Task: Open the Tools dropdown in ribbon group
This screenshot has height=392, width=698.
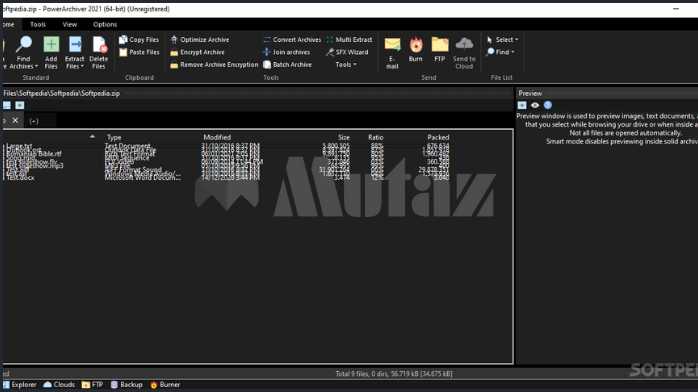Action: coord(346,65)
